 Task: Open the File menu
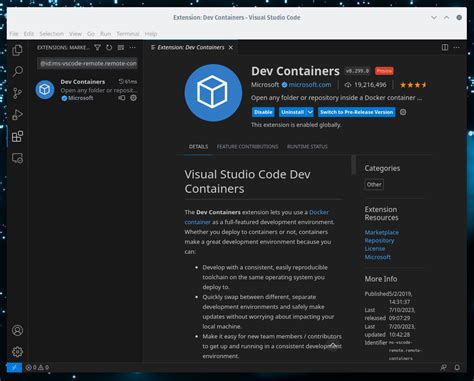click(x=14, y=34)
